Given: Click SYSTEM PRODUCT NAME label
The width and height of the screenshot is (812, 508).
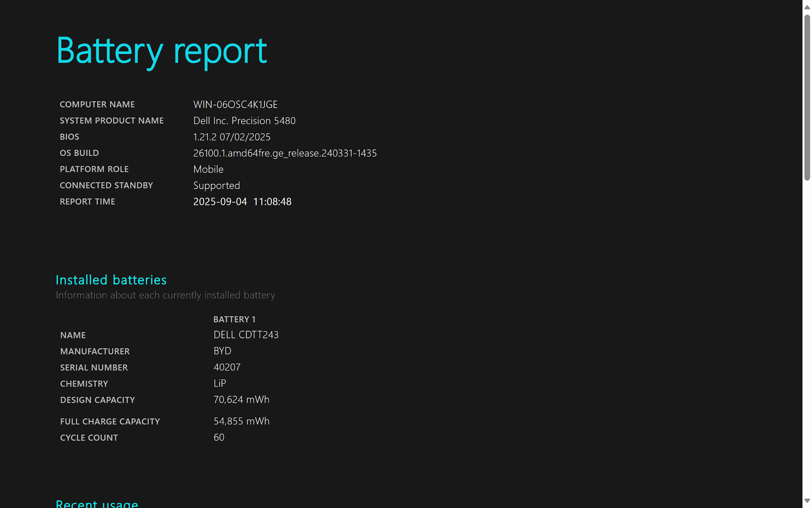Looking at the screenshot, I should pos(111,121).
